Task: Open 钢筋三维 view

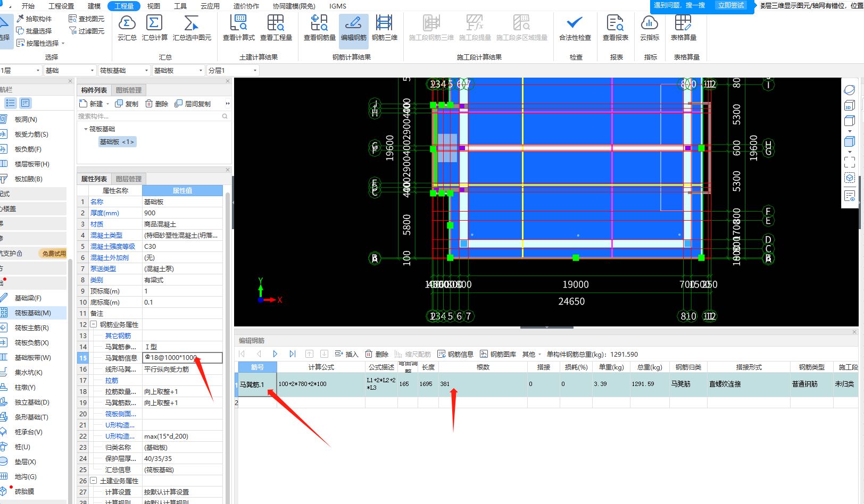Action: (x=384, y=28)
